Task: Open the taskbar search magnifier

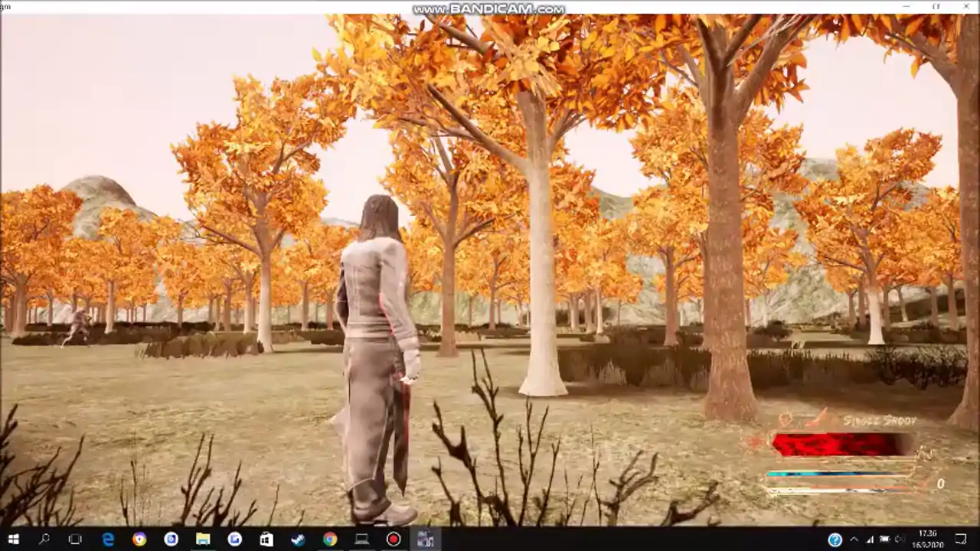Action: coord(44,539)
